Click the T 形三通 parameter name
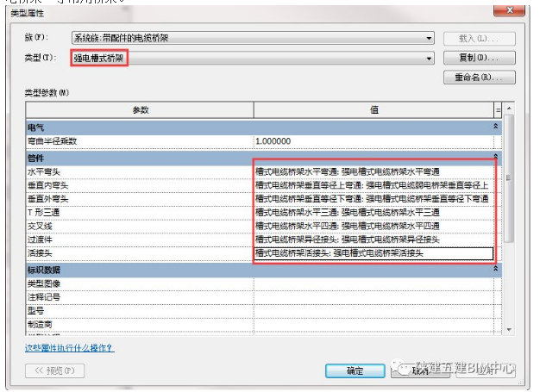This screenshot has width=540, height=392. click(43, 213)
